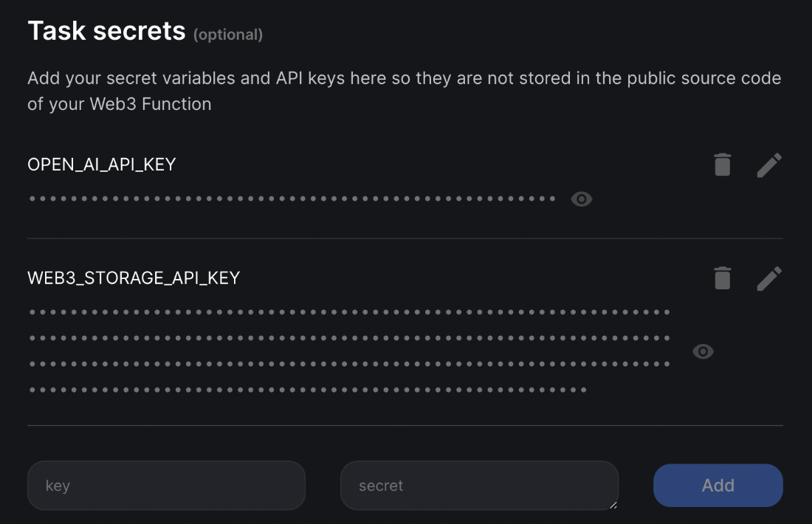Focus the key input field
The width and height of the screenshot is (812, 524).
tap(166, 485)
